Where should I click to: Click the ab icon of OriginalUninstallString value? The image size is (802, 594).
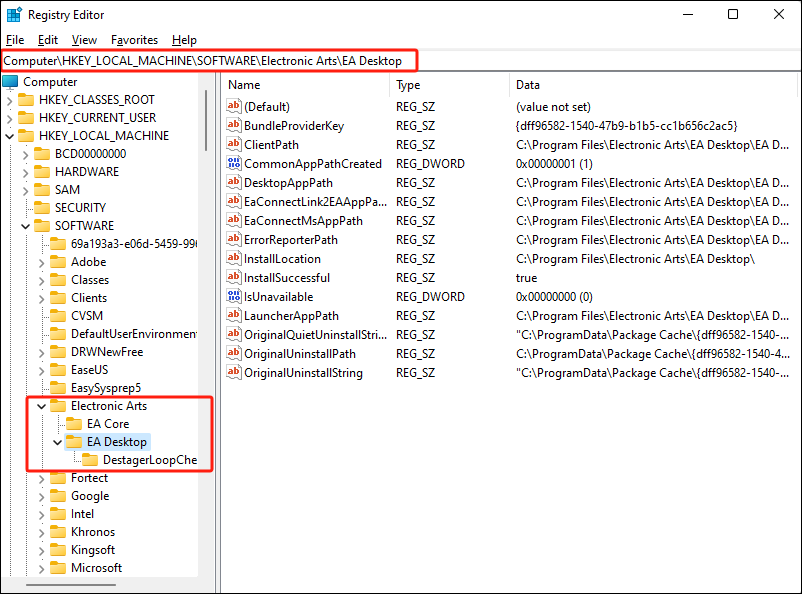(x=234, y=372)
